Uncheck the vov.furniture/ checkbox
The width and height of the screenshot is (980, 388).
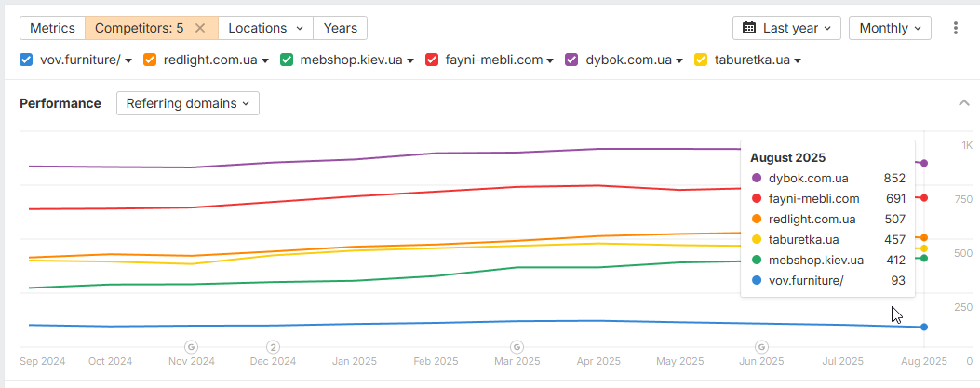tap(26, 60)
